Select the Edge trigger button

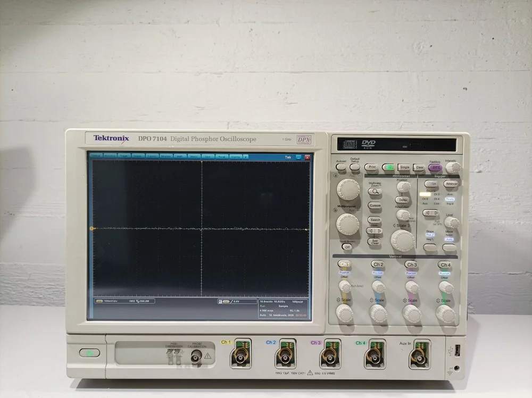click(431, 184)
